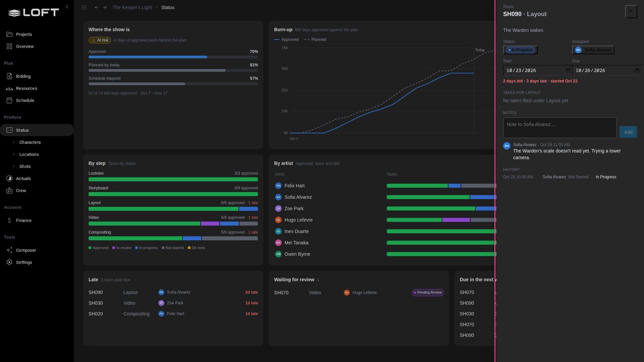Click the At risk badge
Viewport: 644px width, 362px height.
click(100, 40)
